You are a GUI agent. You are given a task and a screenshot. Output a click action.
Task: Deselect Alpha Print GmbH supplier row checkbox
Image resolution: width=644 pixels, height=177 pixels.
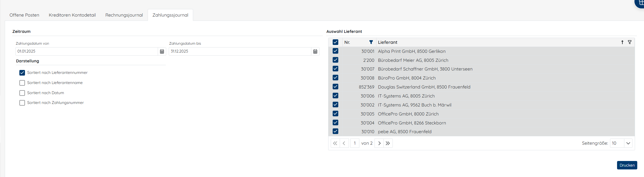[x=335, y=51]
